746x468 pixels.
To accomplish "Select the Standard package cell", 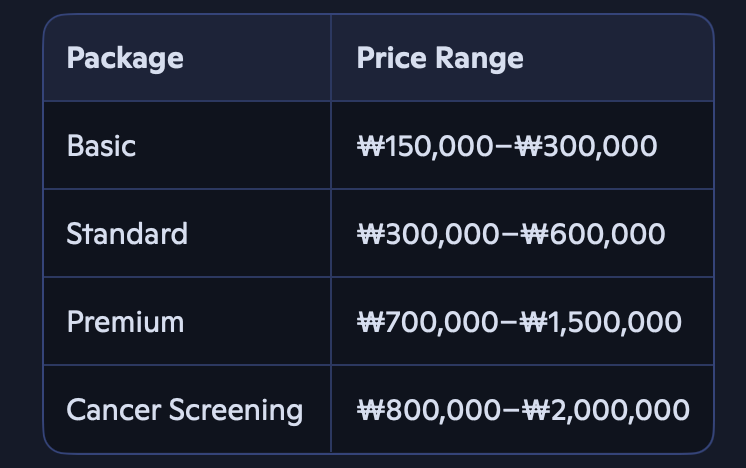I will (x=187, y=234).
